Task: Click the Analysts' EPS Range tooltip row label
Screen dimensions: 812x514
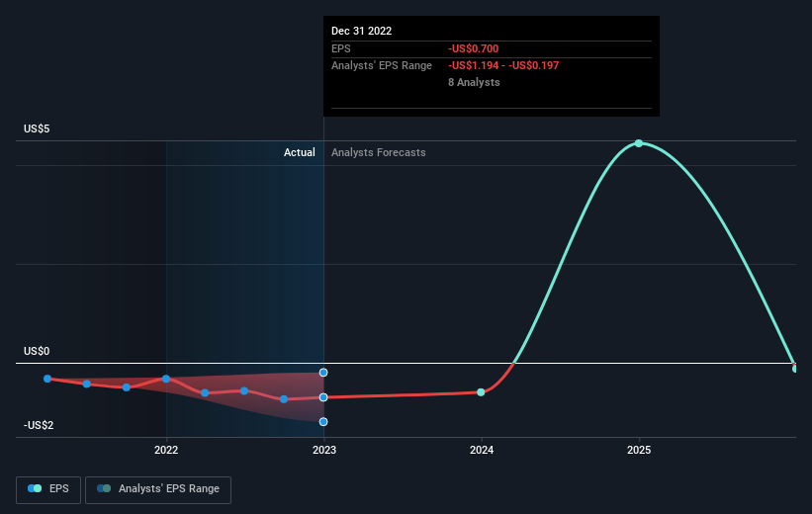Action: click(x=382, y=66)
